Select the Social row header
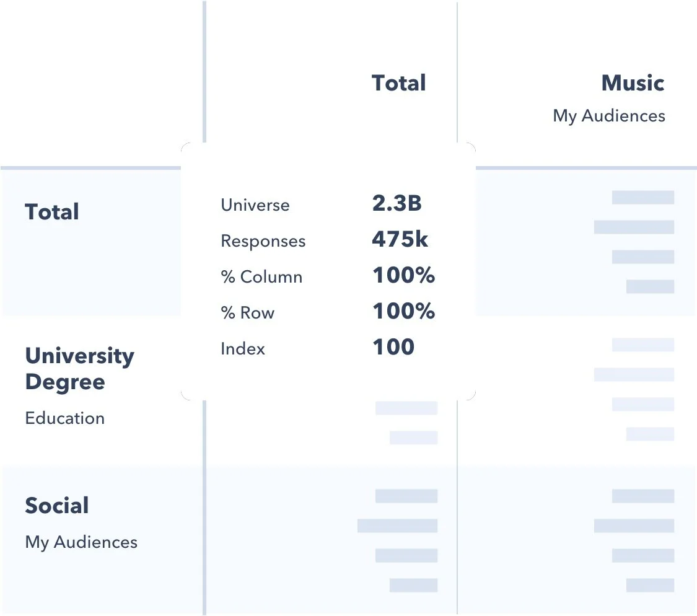 57,506
